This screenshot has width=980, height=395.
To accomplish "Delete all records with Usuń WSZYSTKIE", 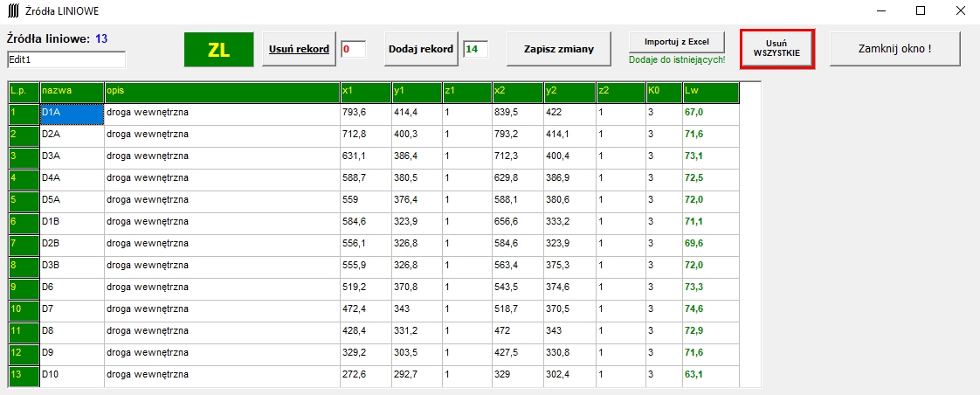I will [777, 48].
